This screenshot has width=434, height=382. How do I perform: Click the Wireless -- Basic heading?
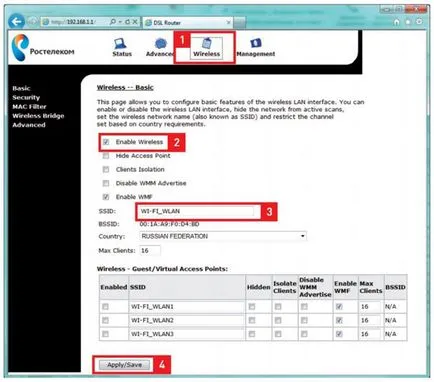click(125, 88)
